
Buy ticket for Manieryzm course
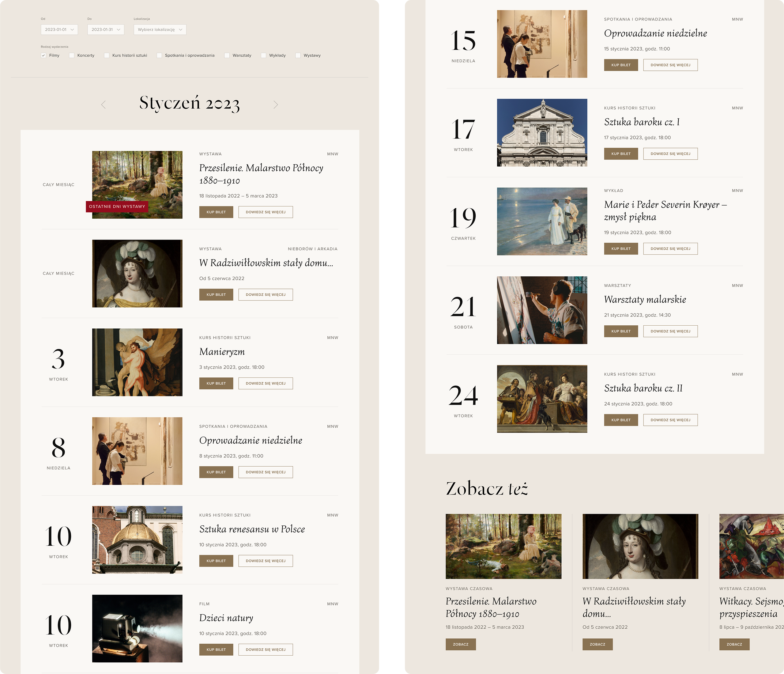216,383
